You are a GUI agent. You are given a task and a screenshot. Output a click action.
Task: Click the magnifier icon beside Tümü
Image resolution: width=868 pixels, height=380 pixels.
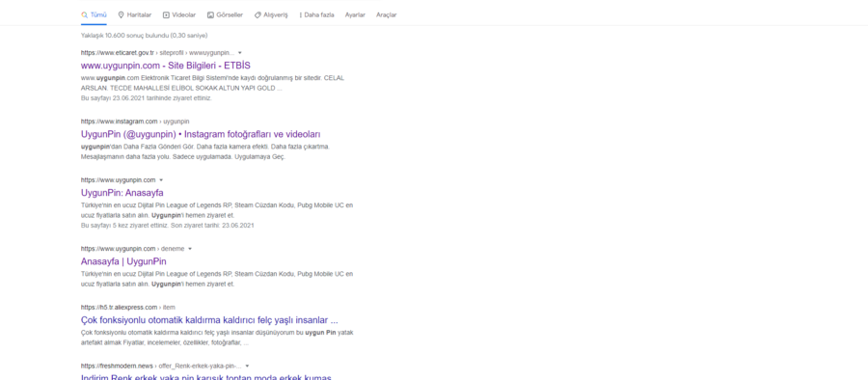coord(84,15)
